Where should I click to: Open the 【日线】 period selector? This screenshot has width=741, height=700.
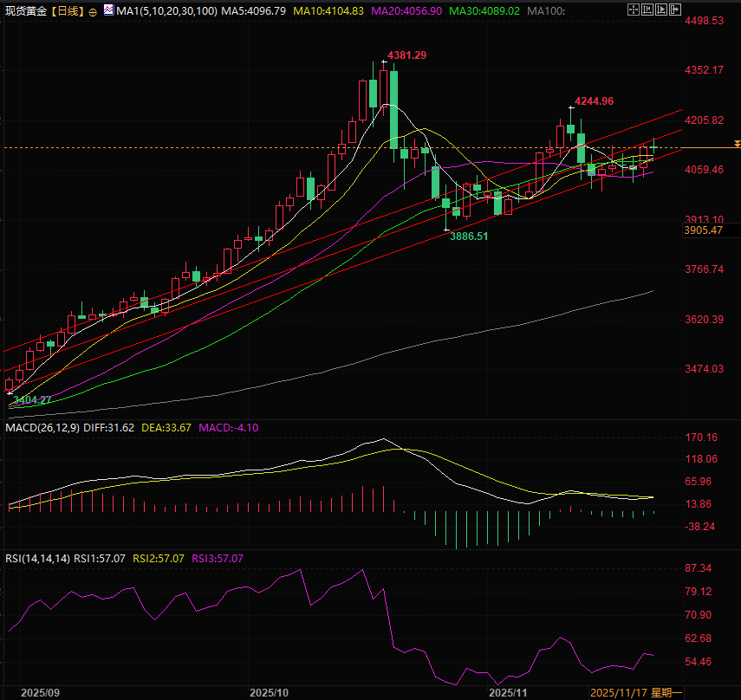click(x=66, y=11)
